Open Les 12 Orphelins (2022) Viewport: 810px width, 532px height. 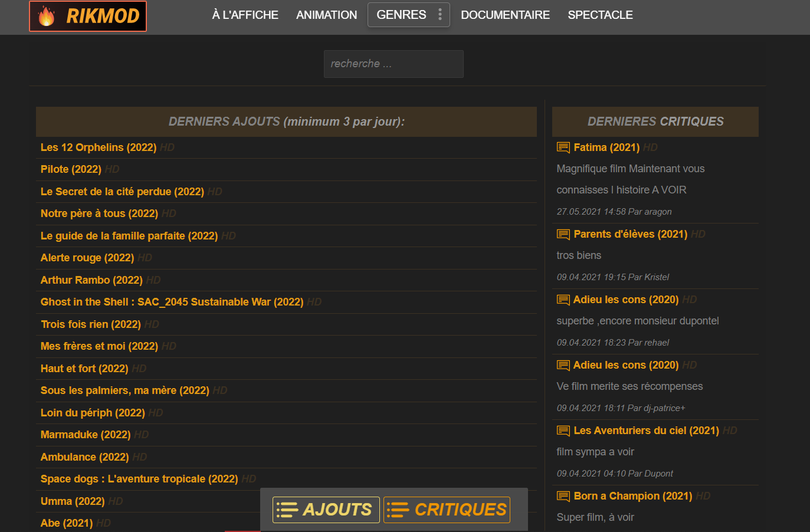[x=99, y=147]
